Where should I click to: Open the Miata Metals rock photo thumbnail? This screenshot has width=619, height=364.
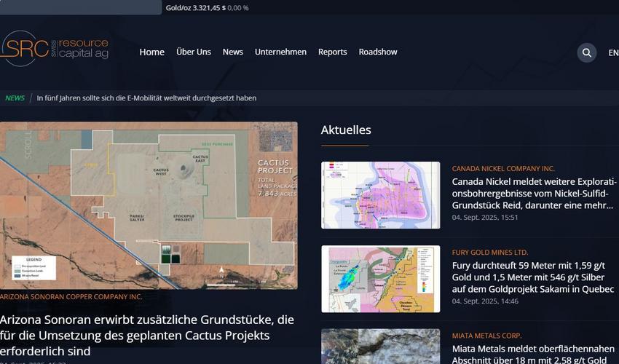point(381,347)
